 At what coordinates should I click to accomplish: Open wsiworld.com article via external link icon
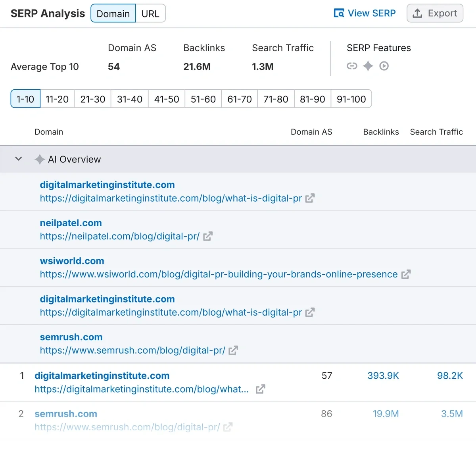(x=406, y=274)
